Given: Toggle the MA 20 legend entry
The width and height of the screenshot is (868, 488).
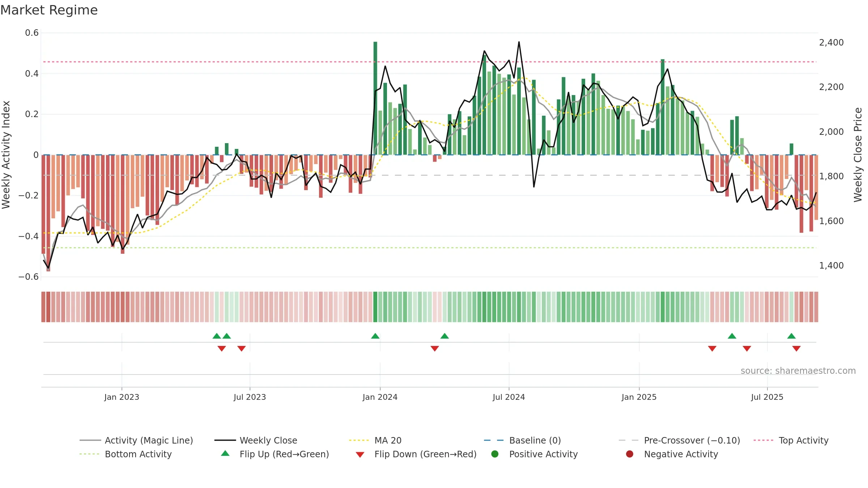Looking at the screenshot, I should tap(375, 440).
